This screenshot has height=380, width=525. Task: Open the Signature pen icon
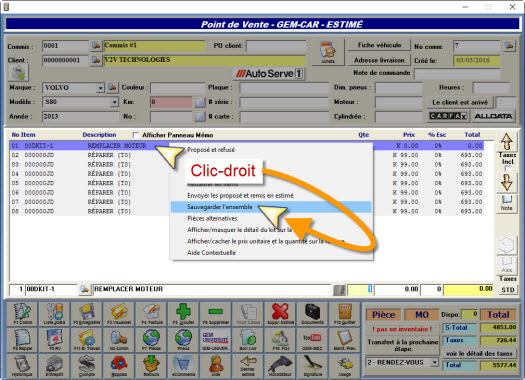coord(312,366)
